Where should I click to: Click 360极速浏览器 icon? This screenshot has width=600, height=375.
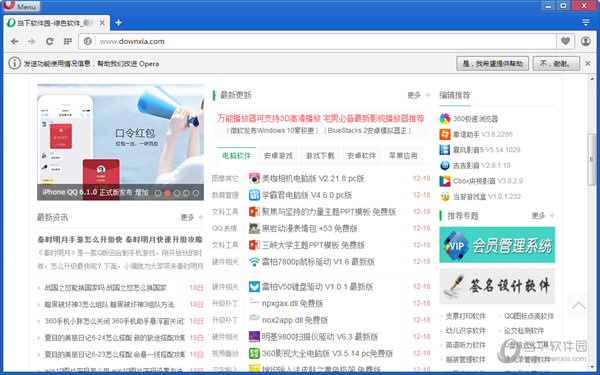pos(445,119)
